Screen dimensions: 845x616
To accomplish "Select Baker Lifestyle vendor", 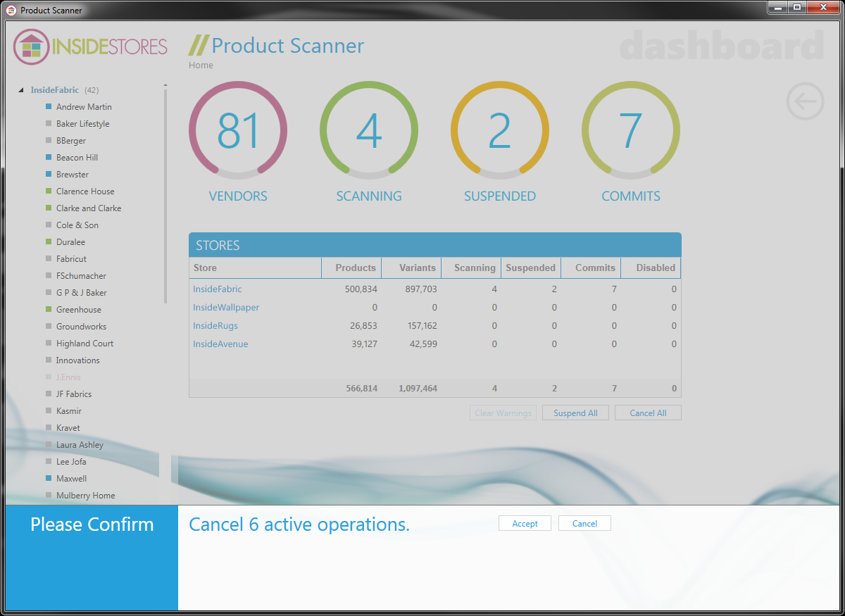I will point(83,124).
